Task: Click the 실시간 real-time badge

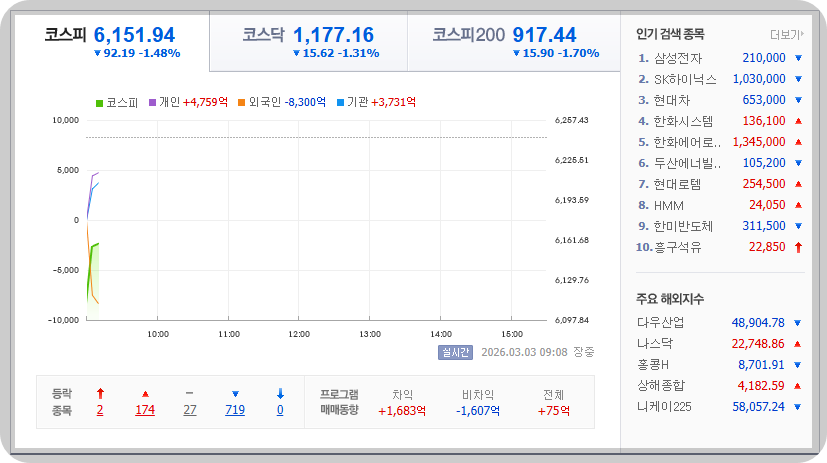Action: tap(455, 352)
